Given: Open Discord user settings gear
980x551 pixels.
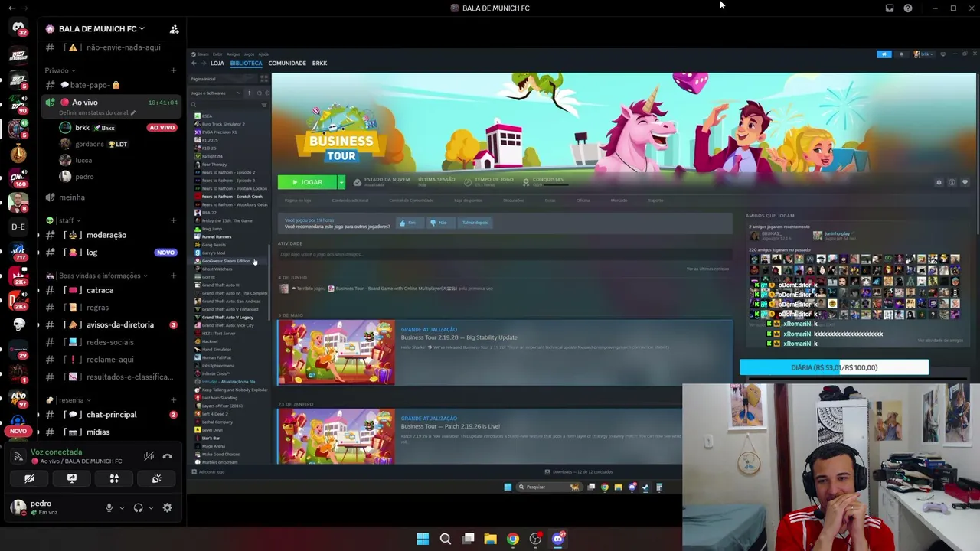Looking at the screenshot, I should pyautogui.click(x=167, y=507).
